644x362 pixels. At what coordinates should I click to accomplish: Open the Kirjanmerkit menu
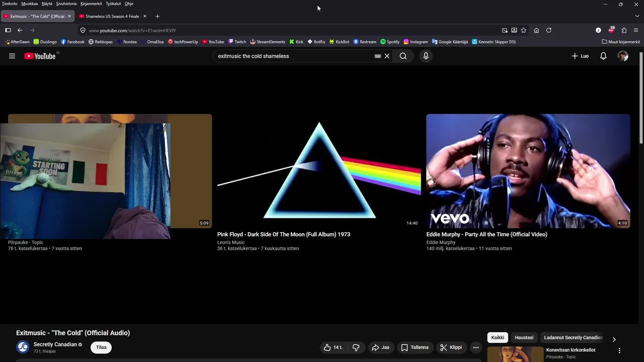[91, 4]
